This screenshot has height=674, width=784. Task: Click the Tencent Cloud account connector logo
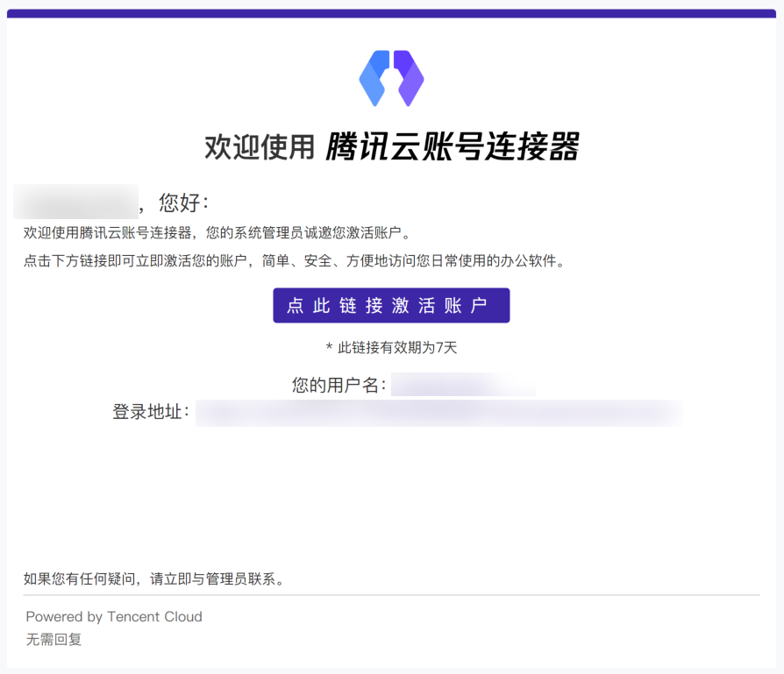click(x=391, y=78)
